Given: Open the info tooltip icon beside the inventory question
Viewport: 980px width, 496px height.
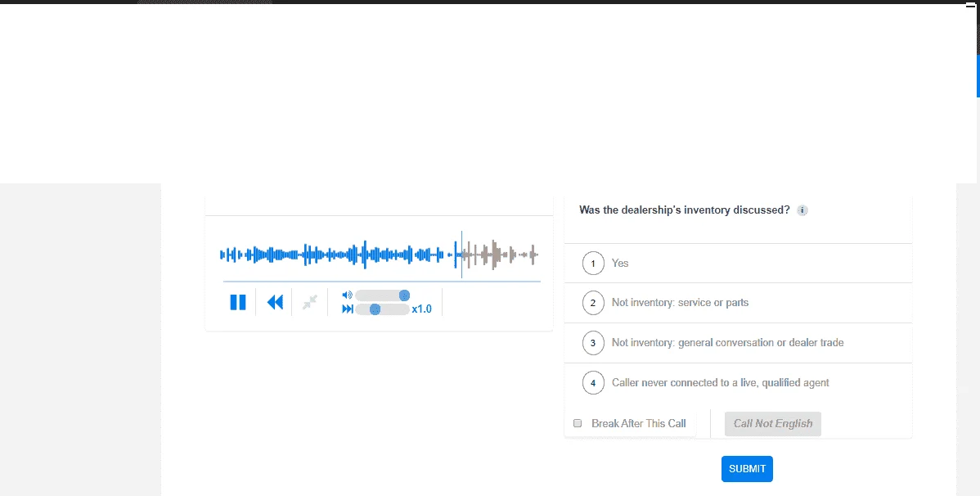Looking at the screenshot, I should [x=802, y=210].
